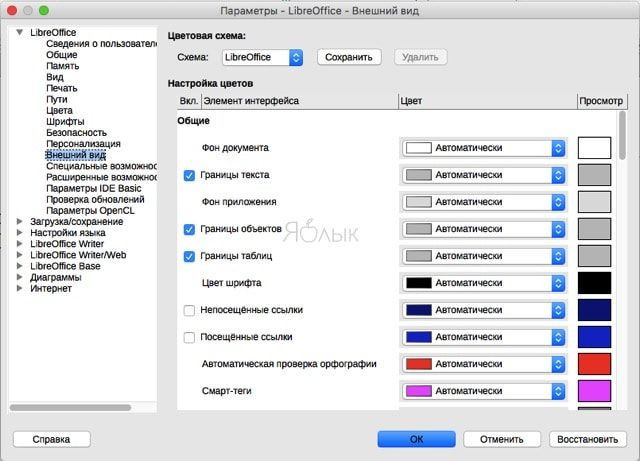Check the Непосещённые ссылки checkbox
Screen dimensions: 640x461
[189, 310]
